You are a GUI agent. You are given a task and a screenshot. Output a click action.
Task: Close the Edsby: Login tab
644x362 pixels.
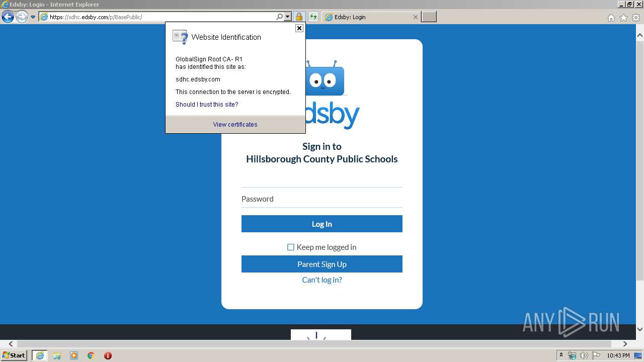(x=415, y=17)
